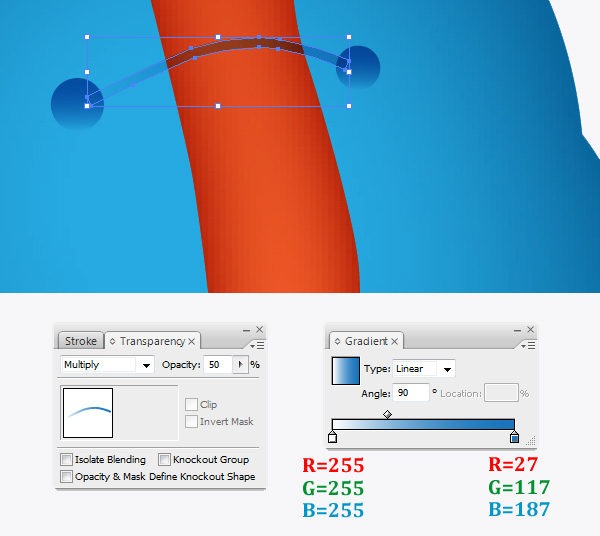Image resolution: width=600 pixels, height=536 pixels.
Task: Click the Gradient panel corner grip
Action: [531, 441]
